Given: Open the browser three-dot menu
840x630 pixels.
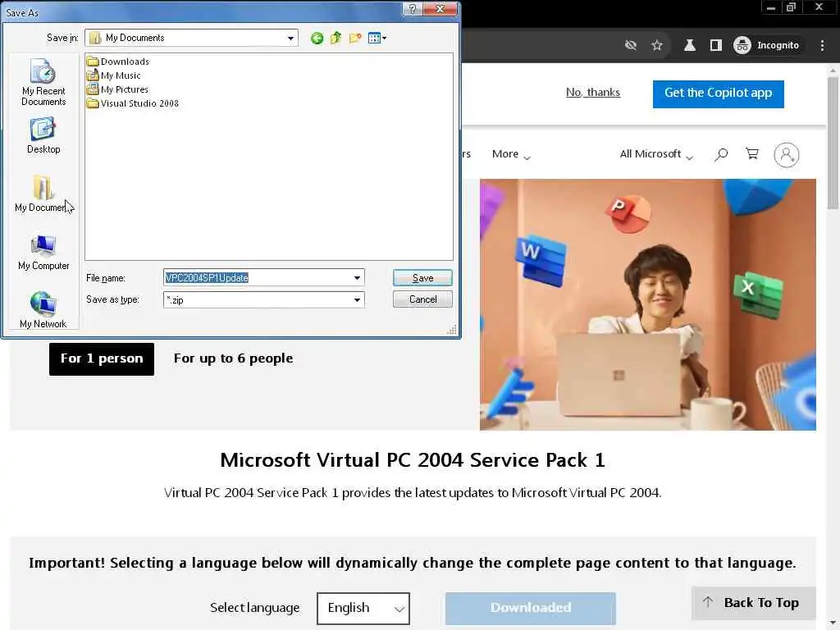Looking at the screenshot, I should [x=822, y=46].
